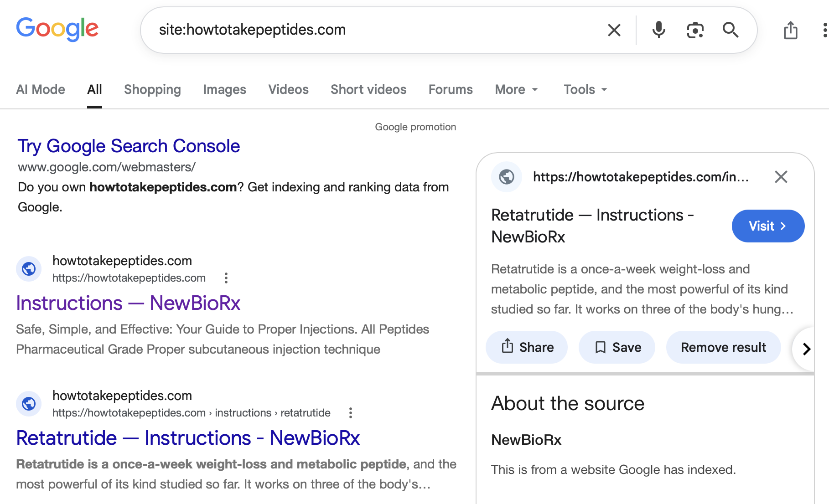829x504 pixels.
Task: Open the Forums tab
Action: pyautogui.click(x=451, y=89)
